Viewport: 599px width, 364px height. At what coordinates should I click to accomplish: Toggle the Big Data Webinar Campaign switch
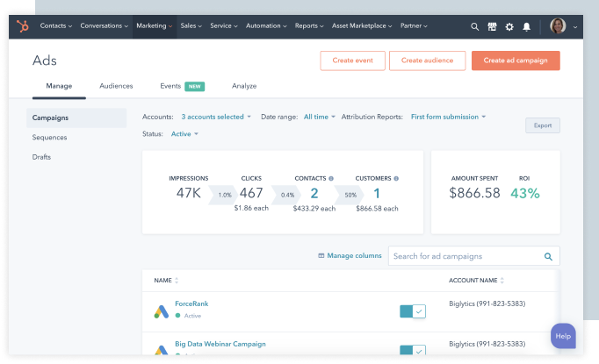point(413,350)
